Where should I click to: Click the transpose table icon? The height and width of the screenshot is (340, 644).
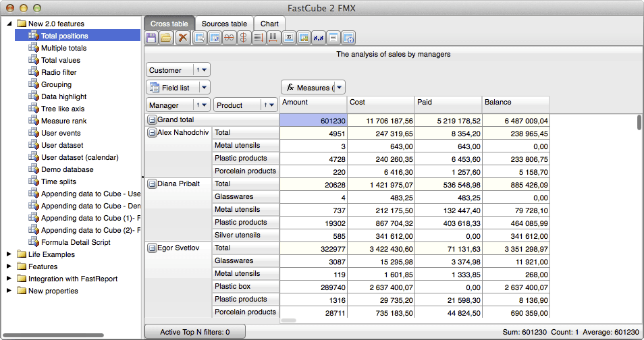[215, 38]
